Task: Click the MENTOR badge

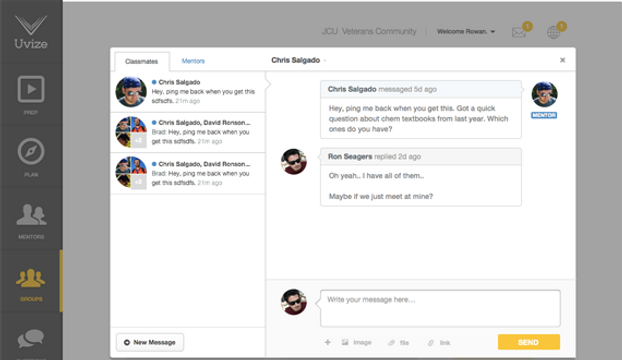Action: (544, 115)
